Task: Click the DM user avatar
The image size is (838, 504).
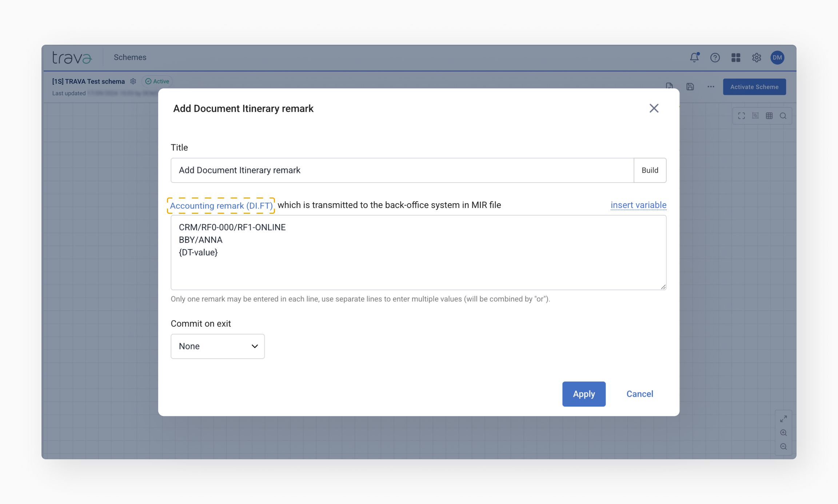Action: coord(777,57)
